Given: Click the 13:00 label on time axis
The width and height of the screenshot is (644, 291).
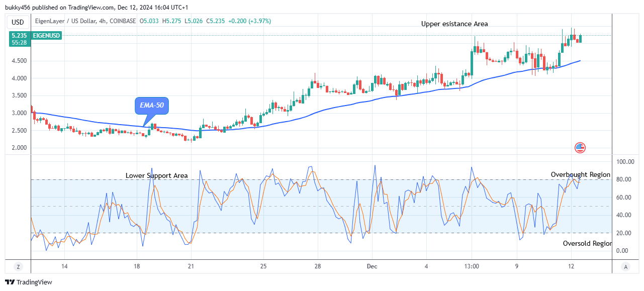Looking at the screenshot, I should click(472, 266).
